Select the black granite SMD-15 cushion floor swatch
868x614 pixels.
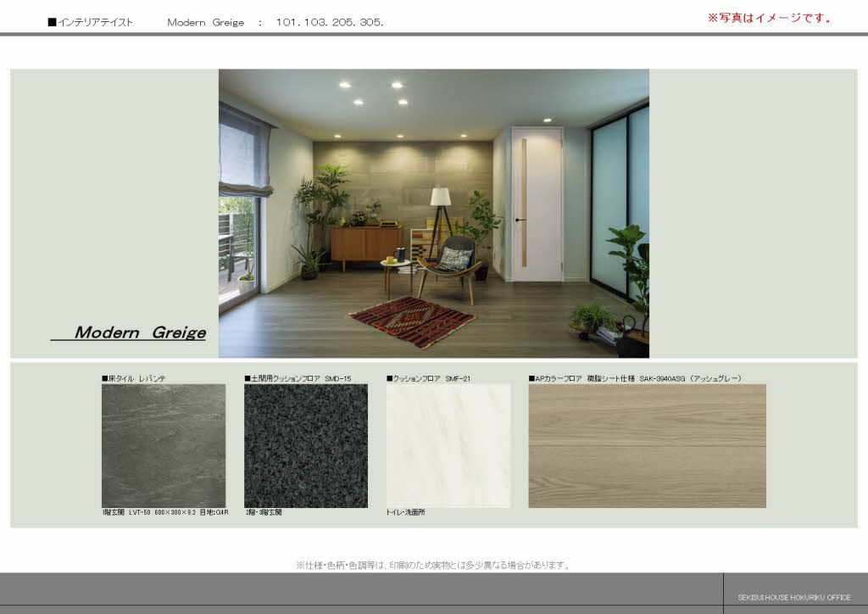point(306,445)
